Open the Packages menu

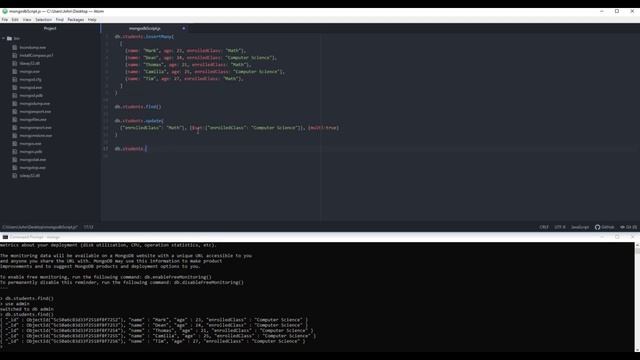(x=76, y=20)
